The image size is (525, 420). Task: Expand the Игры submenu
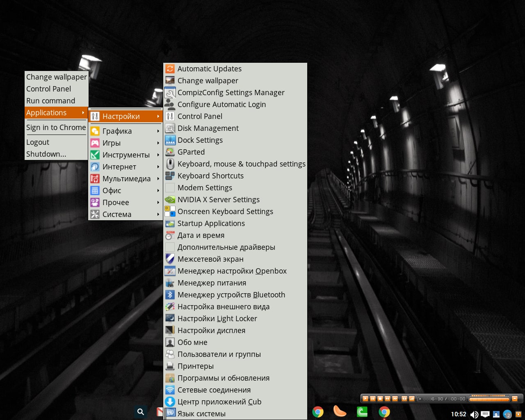(125, 143)
